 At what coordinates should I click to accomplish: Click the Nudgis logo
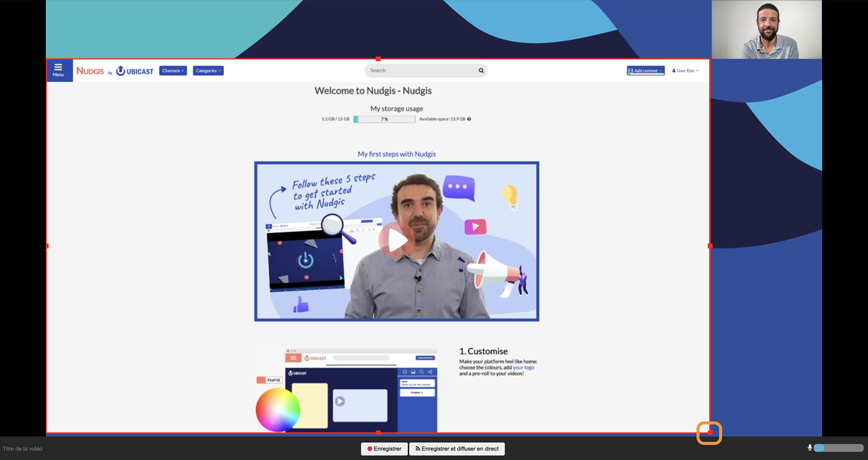(90, 71)
